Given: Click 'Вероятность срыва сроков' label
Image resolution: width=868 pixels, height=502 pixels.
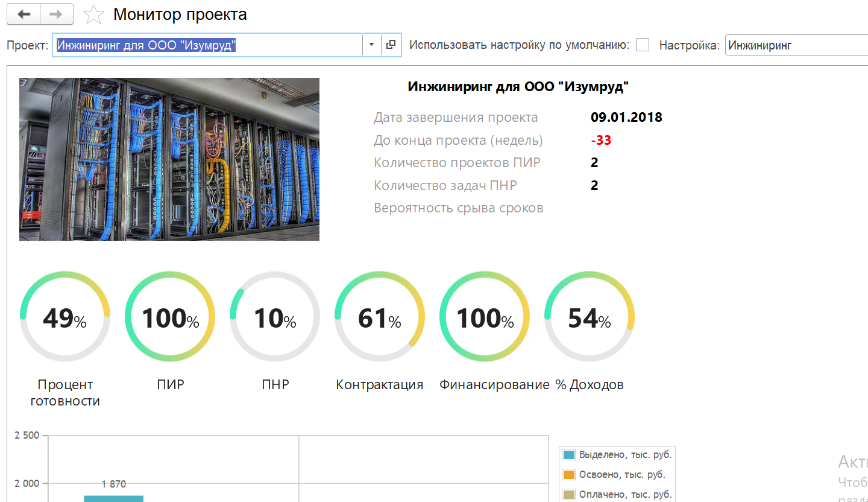Looking at the screenshot, I should (x=458, y=208).
